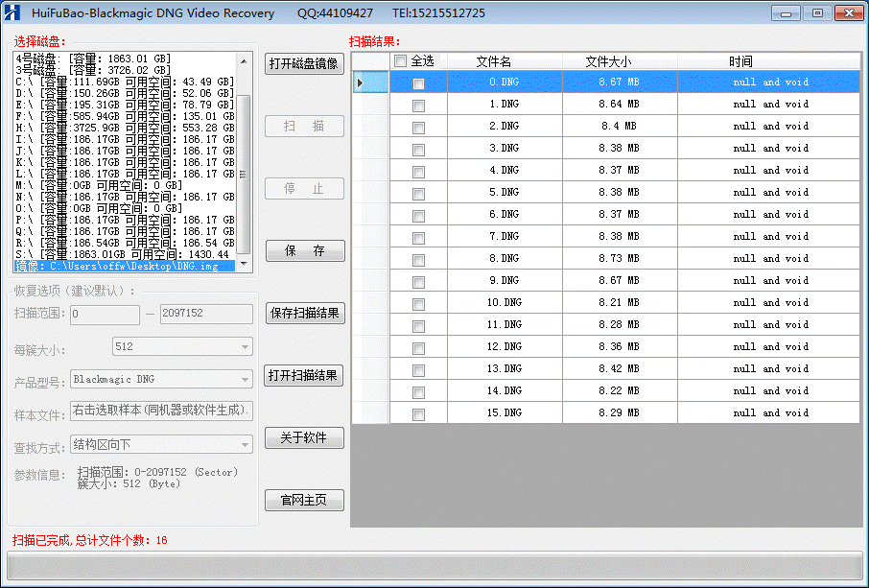The image size is (869, 588).
Task: Open scan results with 打开扫描结果 button
Action: pyautogui.click(x=304, y=375)
